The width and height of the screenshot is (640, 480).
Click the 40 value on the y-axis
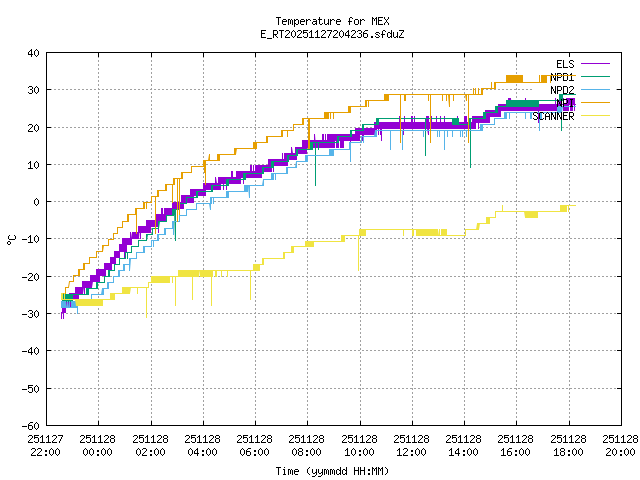(x=33, y=53)
